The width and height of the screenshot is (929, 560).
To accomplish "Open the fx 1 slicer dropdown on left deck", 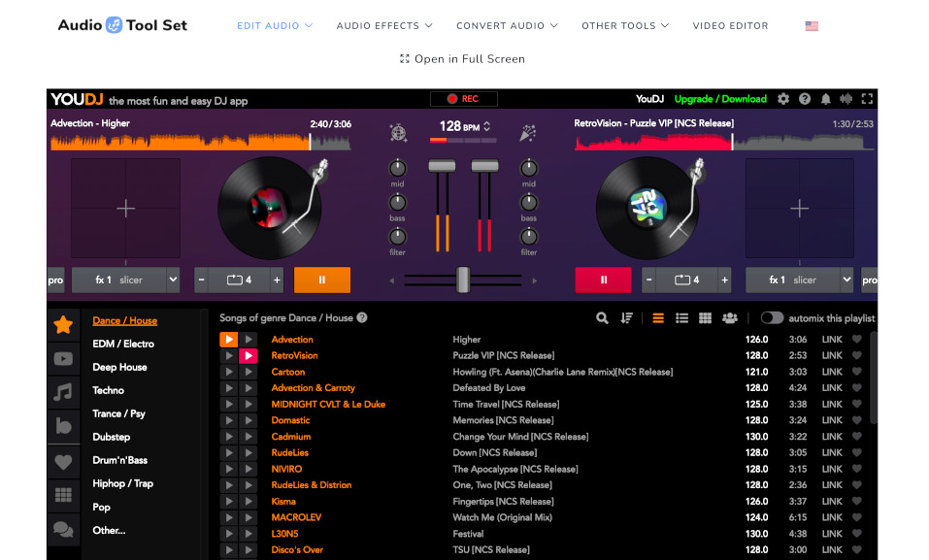I will point(125,280).
